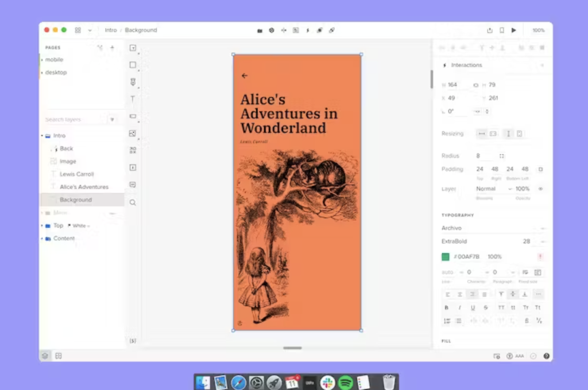Open the layers filter dropdown arrow
588x390 pixels.
tap(112, 119)
